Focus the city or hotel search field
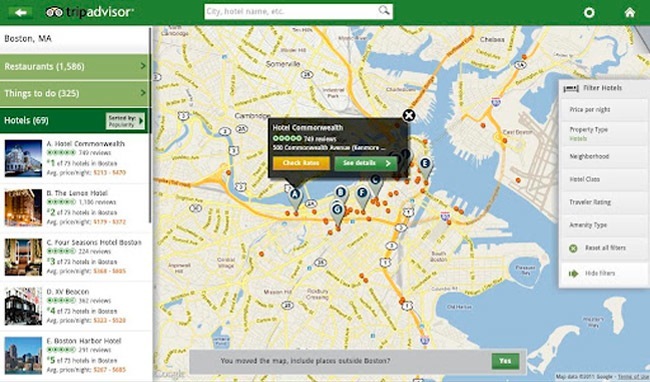Screen dimensions: 650x382 point(298,12)
